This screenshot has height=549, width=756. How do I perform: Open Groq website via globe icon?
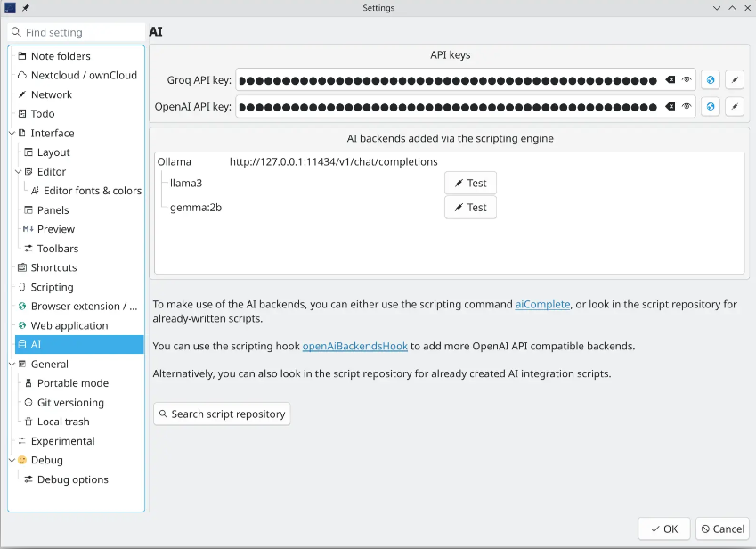tap(710, 80)
